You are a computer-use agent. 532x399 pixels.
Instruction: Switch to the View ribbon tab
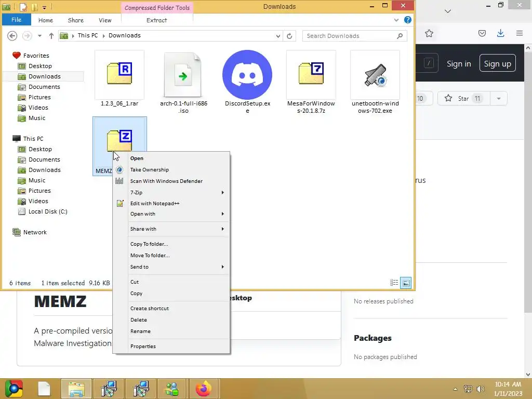(x=105, y=20)
